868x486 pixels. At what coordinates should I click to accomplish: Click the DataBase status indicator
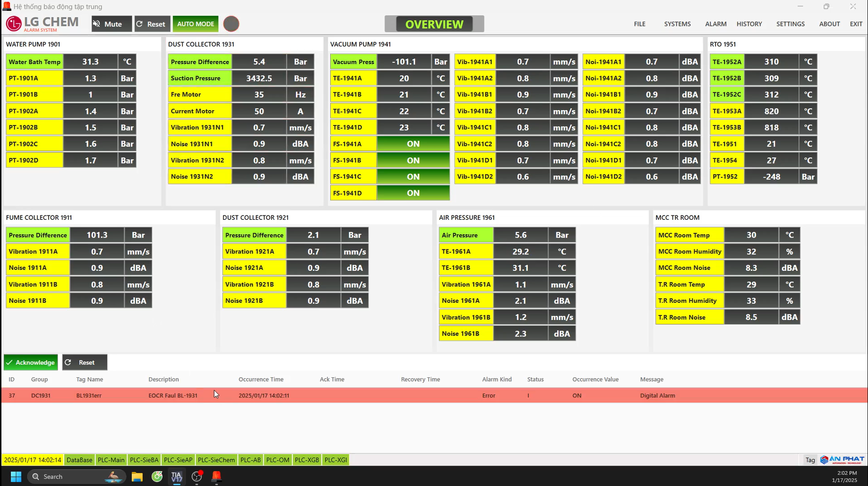(x=79, y=460)
